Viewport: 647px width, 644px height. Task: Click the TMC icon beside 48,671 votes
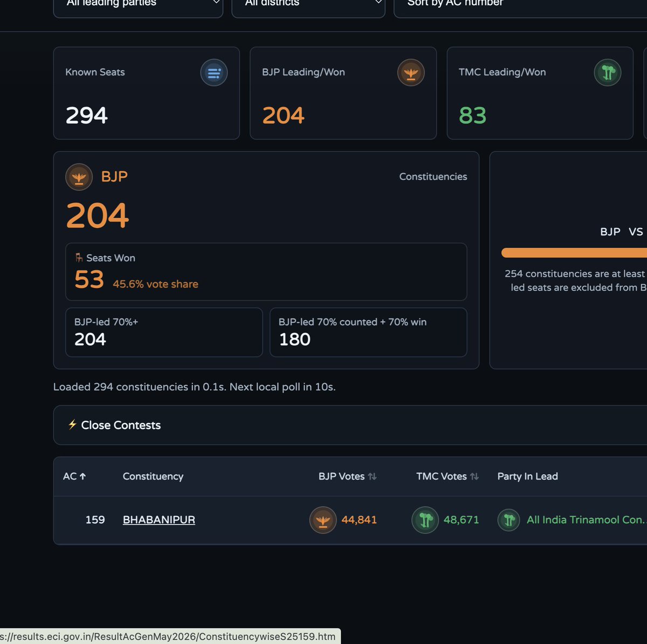(425, 520)
